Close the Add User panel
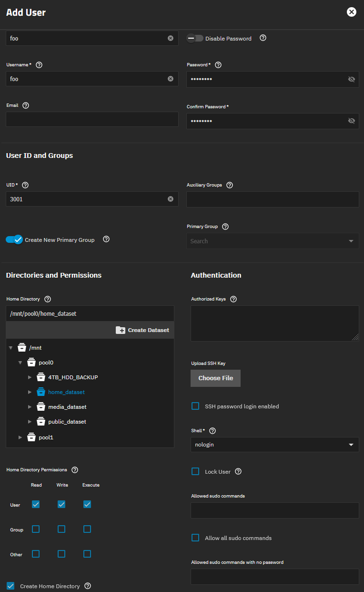Image resolution: width=364 pixels, height=592 pixels. (x=352, y=12)
